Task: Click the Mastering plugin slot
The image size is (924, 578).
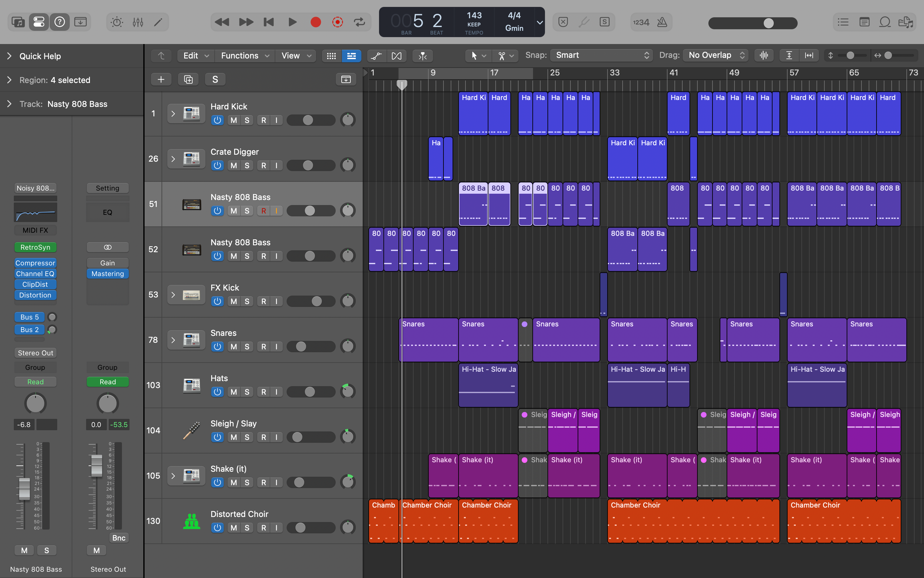Action: (108, 274)
